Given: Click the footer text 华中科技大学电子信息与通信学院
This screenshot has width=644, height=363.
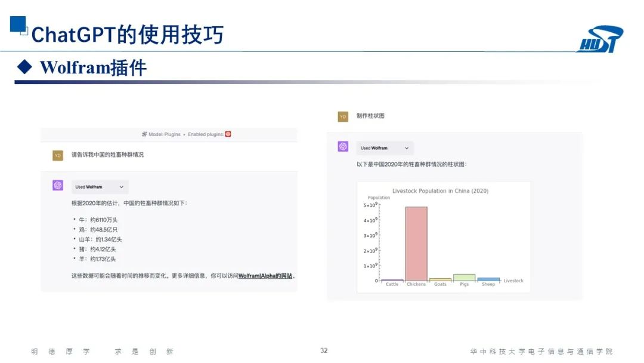Looking at the screenshot, I should [x=541, y=352].
